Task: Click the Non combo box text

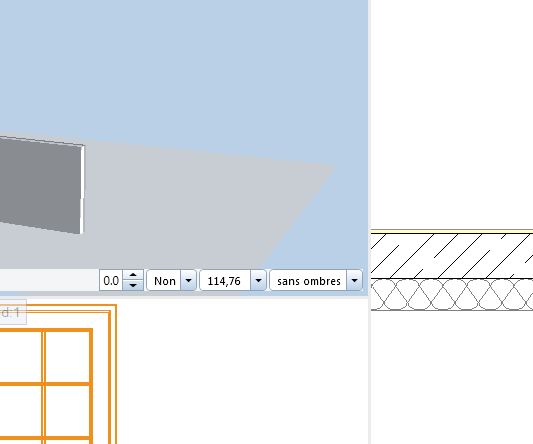Action: point(164,280)
